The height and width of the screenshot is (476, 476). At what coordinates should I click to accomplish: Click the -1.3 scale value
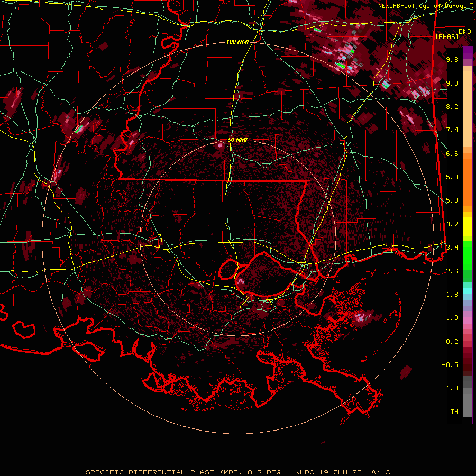click(450, 388)
